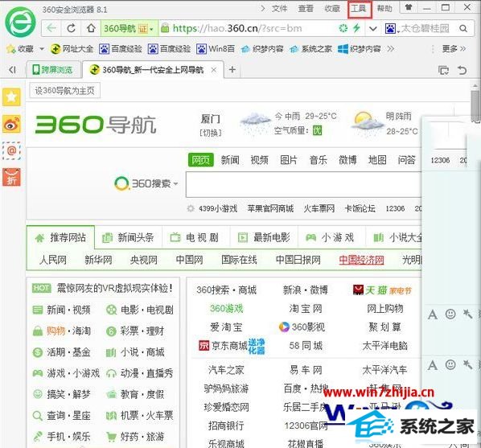Open 网址大全 bookmark
This screenshot has height=448, width=481.
point(72,49)
